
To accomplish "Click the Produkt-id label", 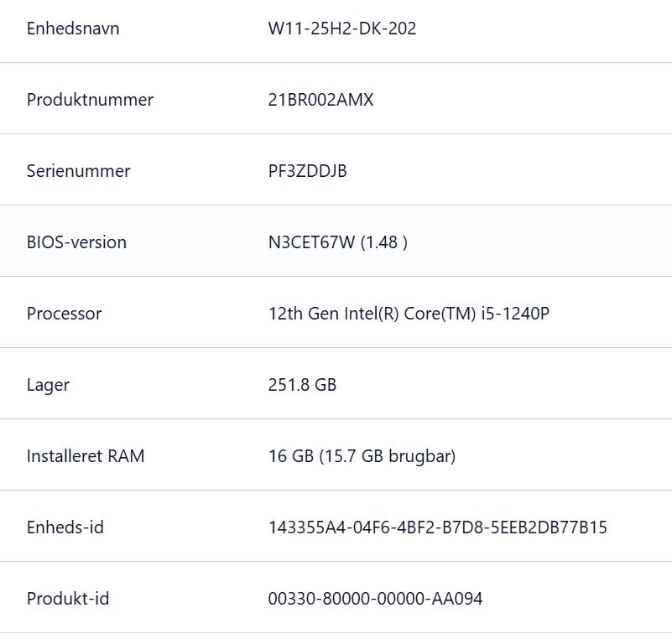I will click(68, 599).
